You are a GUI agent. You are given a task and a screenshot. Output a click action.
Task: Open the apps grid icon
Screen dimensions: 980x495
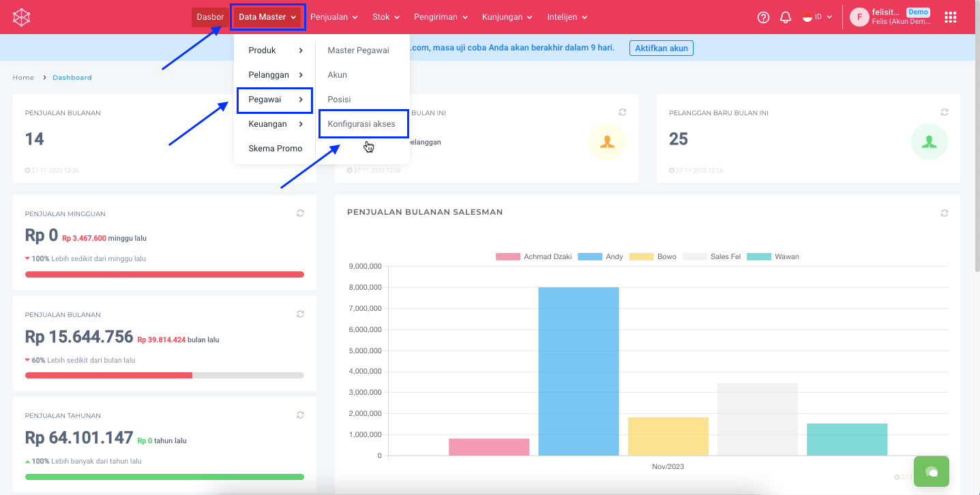950,17
